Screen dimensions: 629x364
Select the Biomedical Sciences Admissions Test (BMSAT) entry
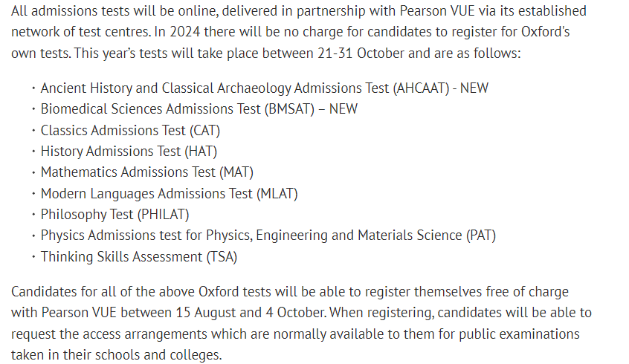[199, 109]
